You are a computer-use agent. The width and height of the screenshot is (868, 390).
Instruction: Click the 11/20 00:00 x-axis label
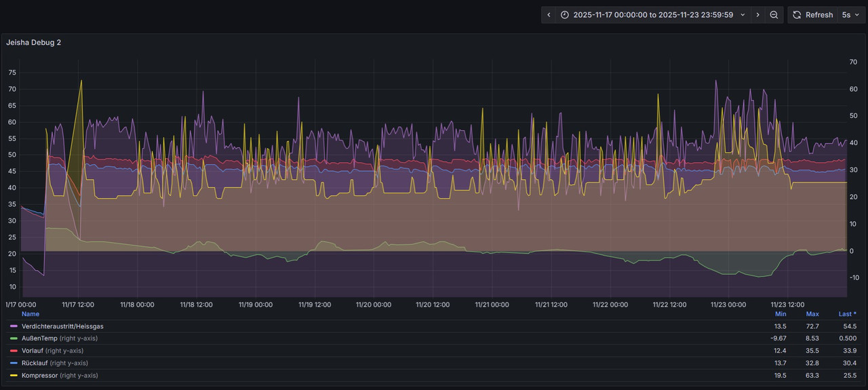374,305
